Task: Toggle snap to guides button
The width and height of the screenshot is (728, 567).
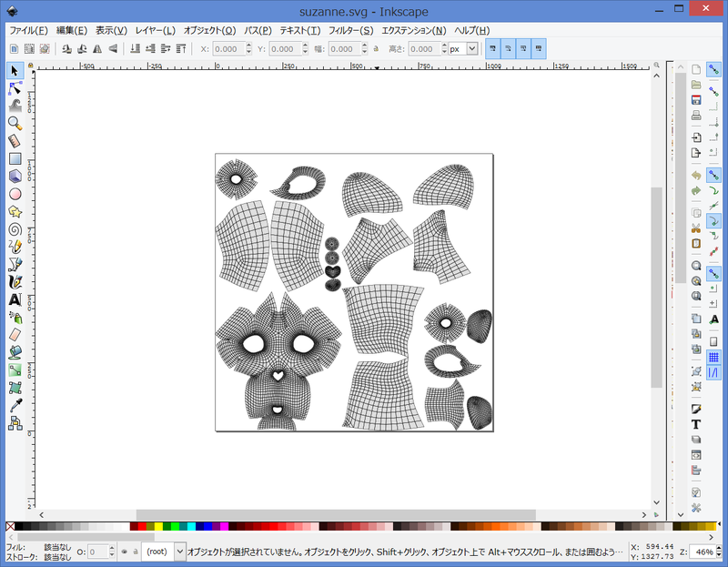Action: [x=713, y=372]
